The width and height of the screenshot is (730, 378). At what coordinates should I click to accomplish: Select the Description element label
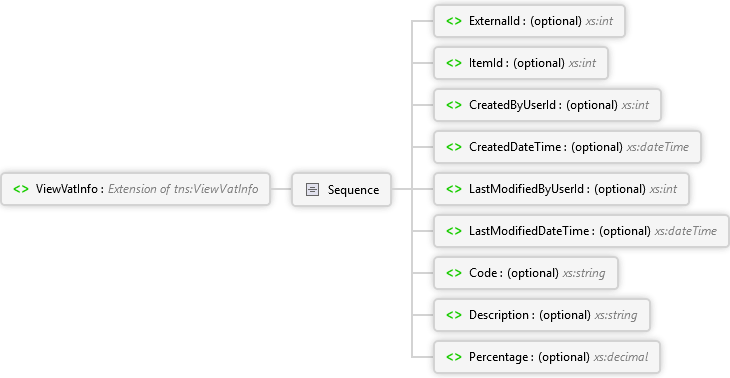pos(499,315)
